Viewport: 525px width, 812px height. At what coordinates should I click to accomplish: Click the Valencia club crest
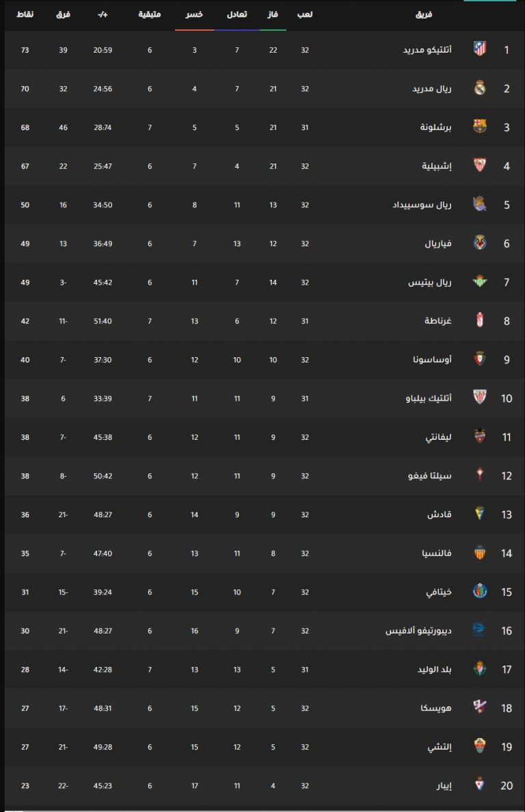point(479,553)
